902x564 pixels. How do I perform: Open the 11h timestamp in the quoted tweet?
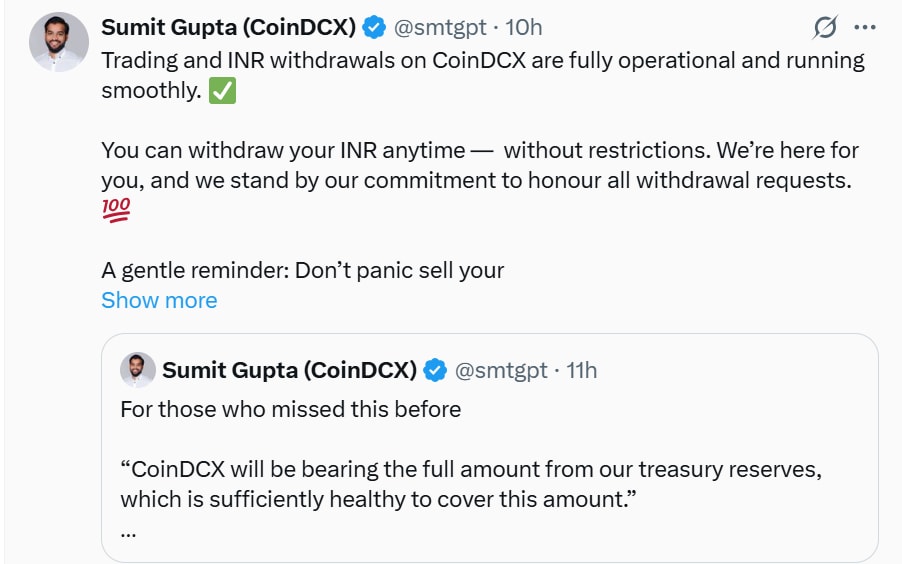[581, 370]
